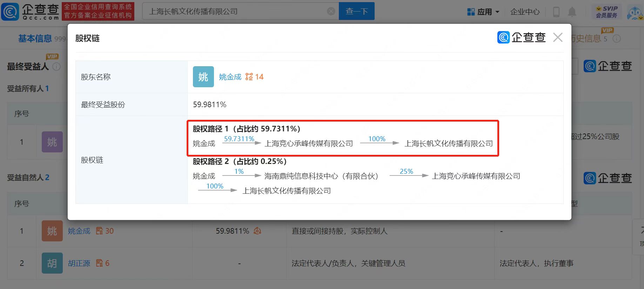
Task: Click the 胡 avatar in table row 2
Action: point(52,263)
